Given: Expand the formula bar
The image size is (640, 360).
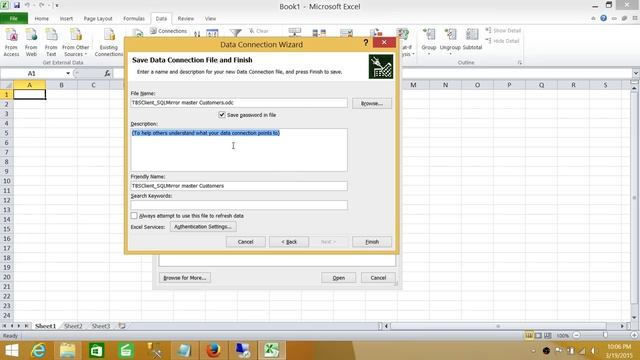Looking at the screenshot, I should coord(636,73).
